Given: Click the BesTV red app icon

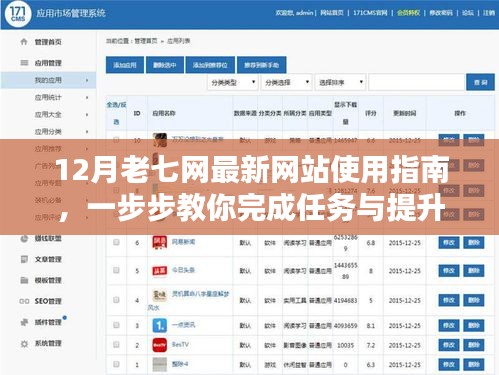Looking at the screenshot, I should pos(160,345).
